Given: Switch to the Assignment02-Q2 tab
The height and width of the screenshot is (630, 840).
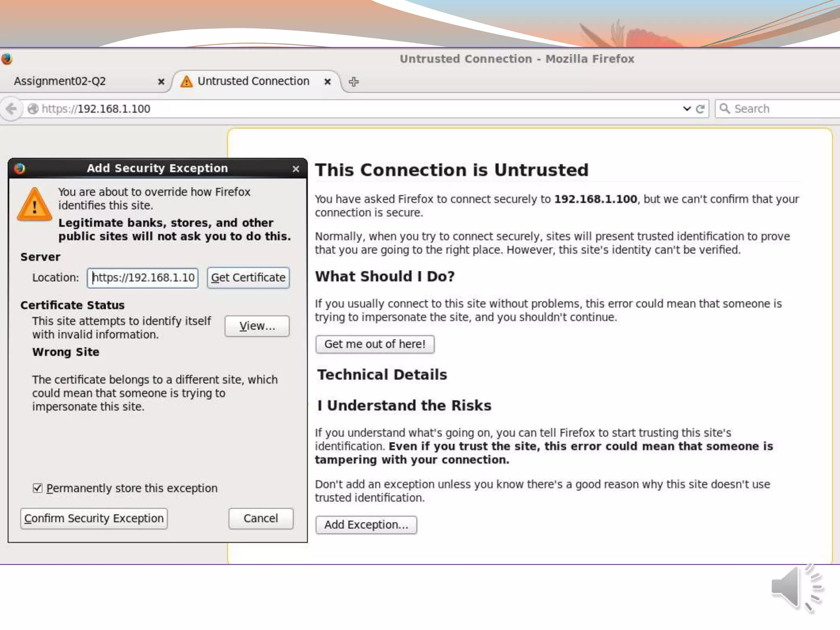Looking at the screenshot, I should pyautogui.click(x=60, y=81).
